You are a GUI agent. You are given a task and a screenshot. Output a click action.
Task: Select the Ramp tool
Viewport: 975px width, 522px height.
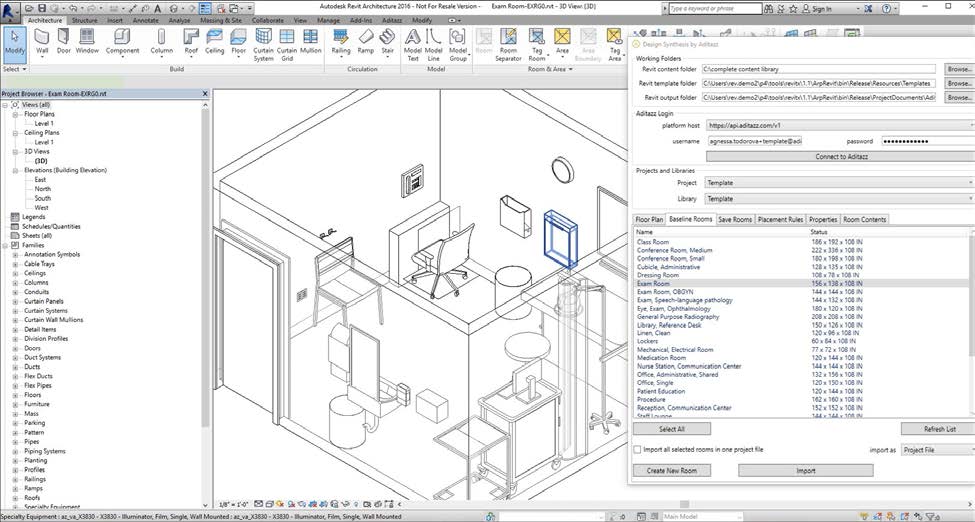(x=366, y=42)
